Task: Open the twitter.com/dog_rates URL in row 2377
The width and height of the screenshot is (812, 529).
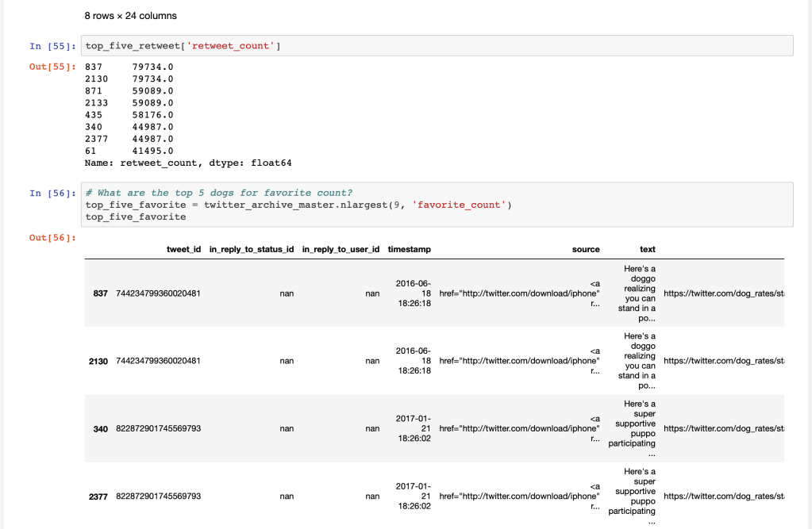Action: [x=722, y=496]
